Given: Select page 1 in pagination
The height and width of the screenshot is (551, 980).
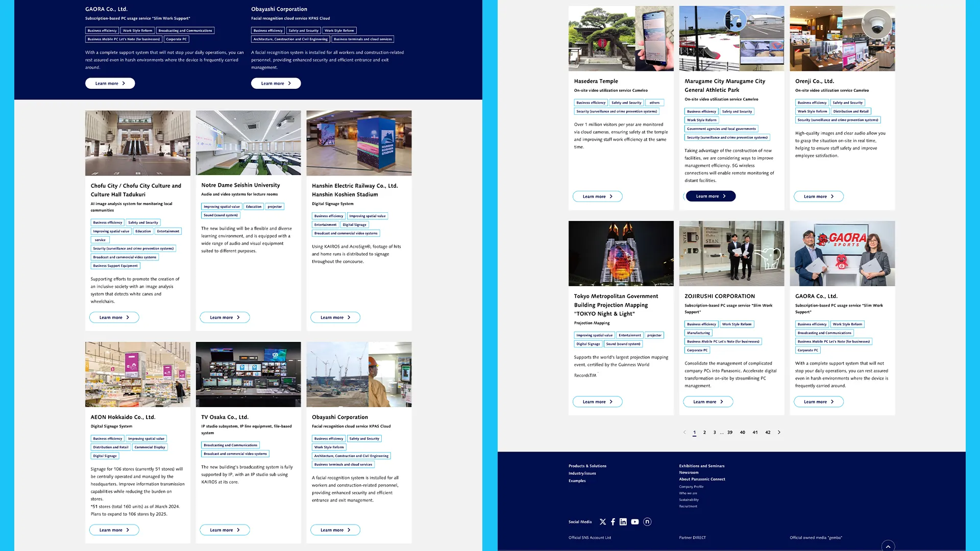Looking at the screenshot, I should click(695, 432).
